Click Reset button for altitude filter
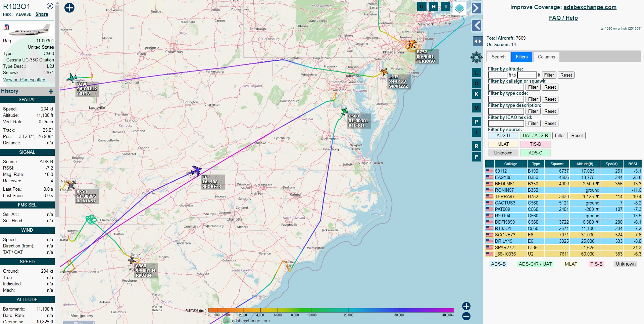The width and height of the screenshot is (644, 324). click(x=566, y=75)
